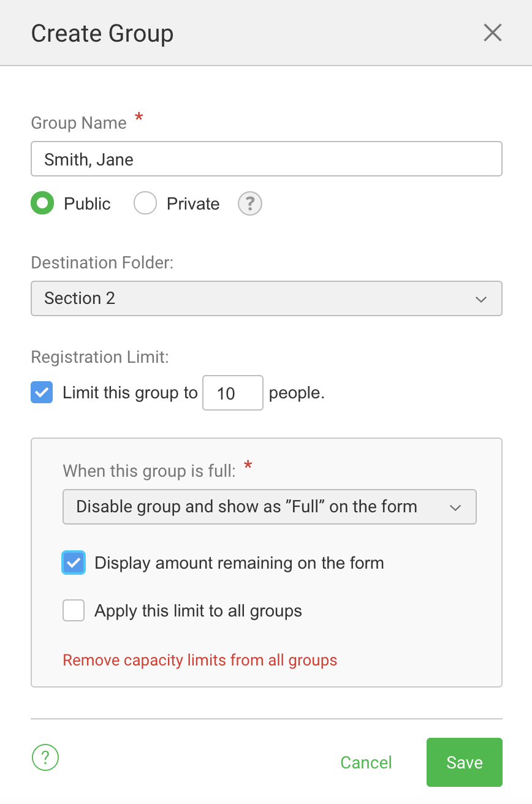Uncheck the Limit this group checkbox
This screenshot has height=804, width=532.
tap(42, 393)
